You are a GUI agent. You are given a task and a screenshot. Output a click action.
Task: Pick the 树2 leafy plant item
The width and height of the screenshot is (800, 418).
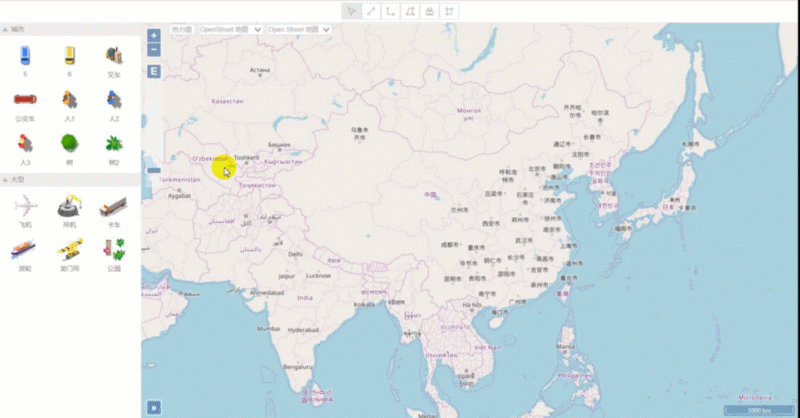(x=114, y=144)
